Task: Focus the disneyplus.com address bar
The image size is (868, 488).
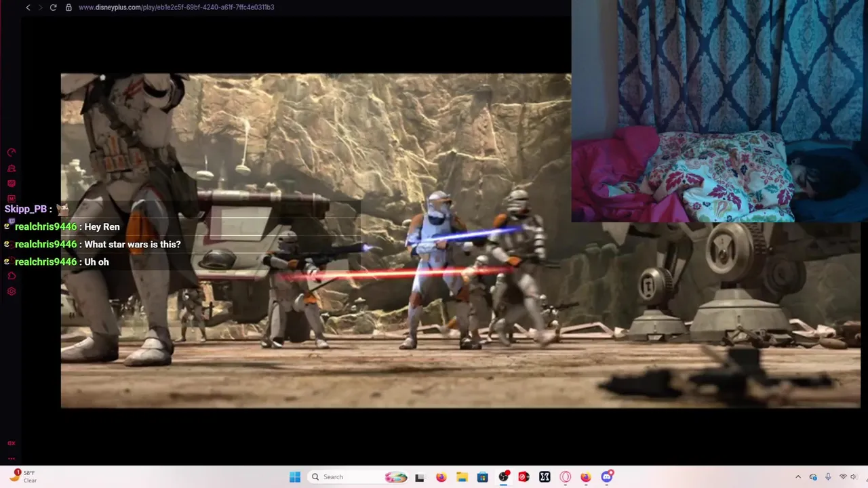Action: point(176,7)
